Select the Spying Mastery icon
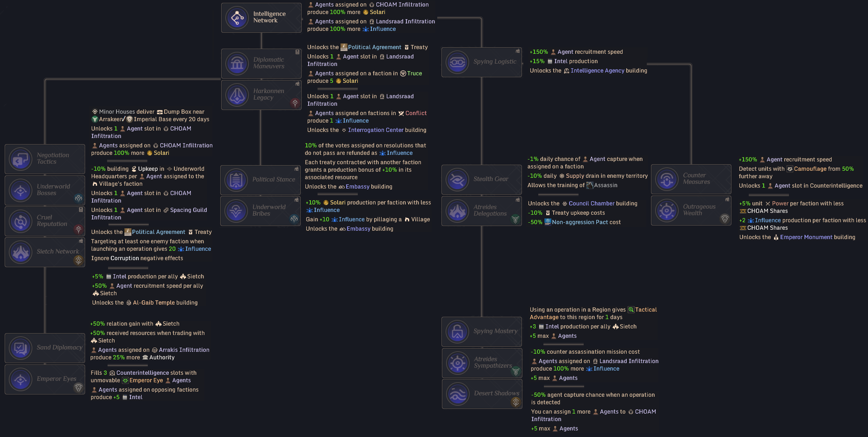This screenshot has height=437, width=868. [x=457, y=332]
